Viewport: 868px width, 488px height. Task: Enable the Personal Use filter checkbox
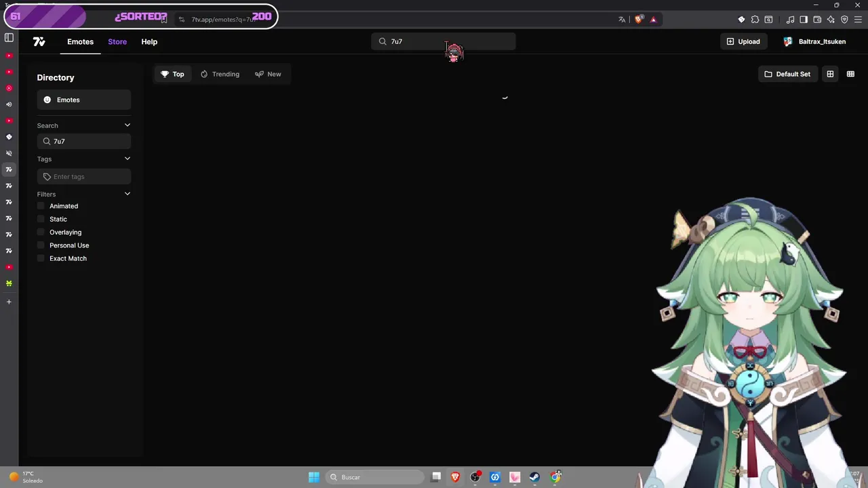click(x=41, y=245)
